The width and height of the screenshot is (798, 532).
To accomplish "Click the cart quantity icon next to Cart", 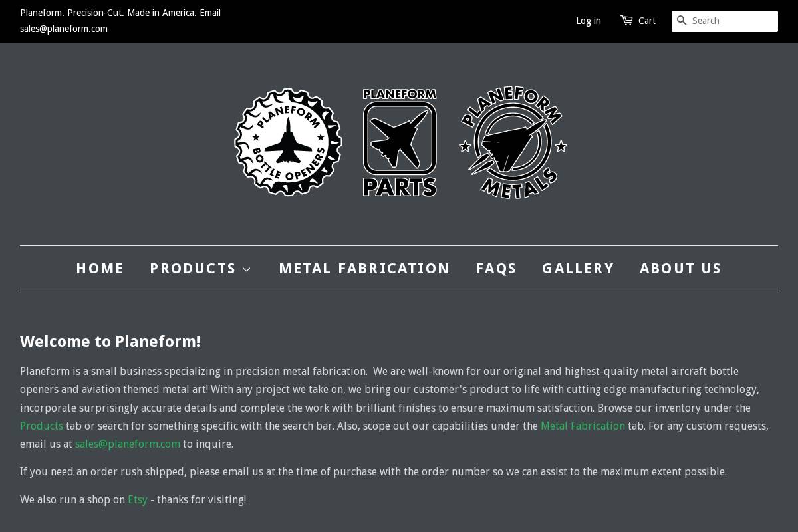I will (626, 21).
